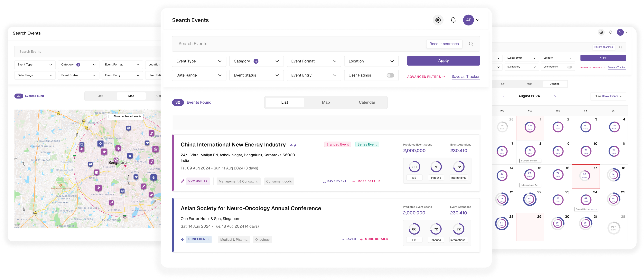Click the AT user avatar in center header
The image size is (644, 280).
pyautogui.click(x=468, y=20)
